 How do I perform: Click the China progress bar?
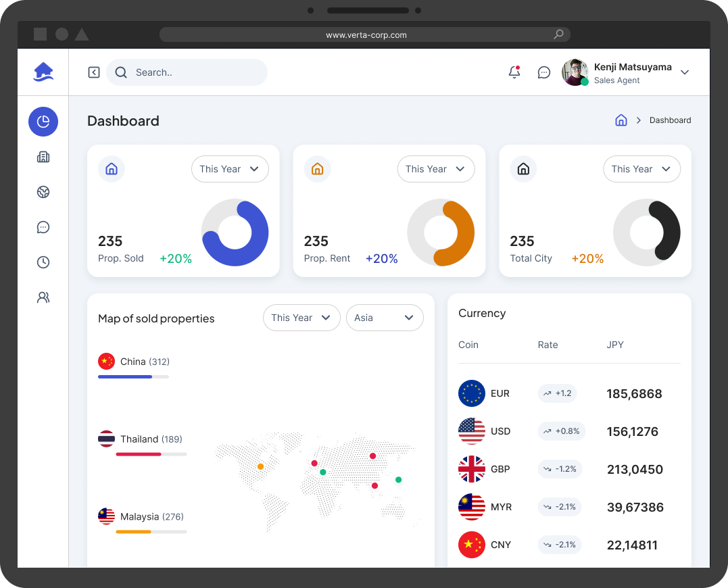[133, 377]
